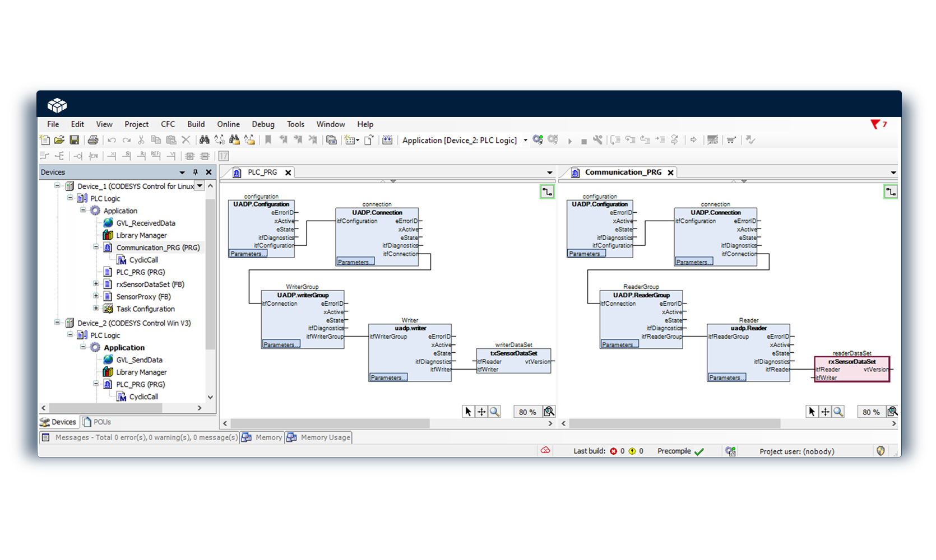This screenshot has width=936, height=560.
Task: Expand the SensorProxy (FB) node
Action: tap(96, 296)
